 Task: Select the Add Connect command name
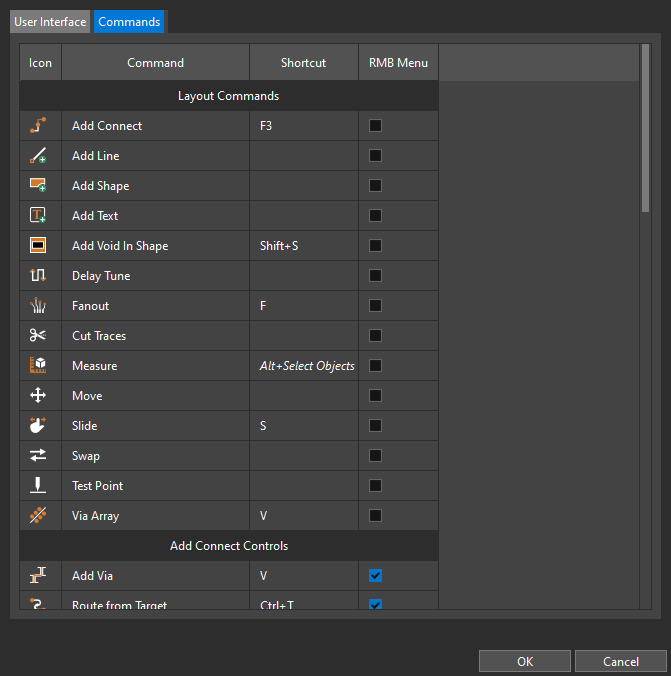point(107,126)
